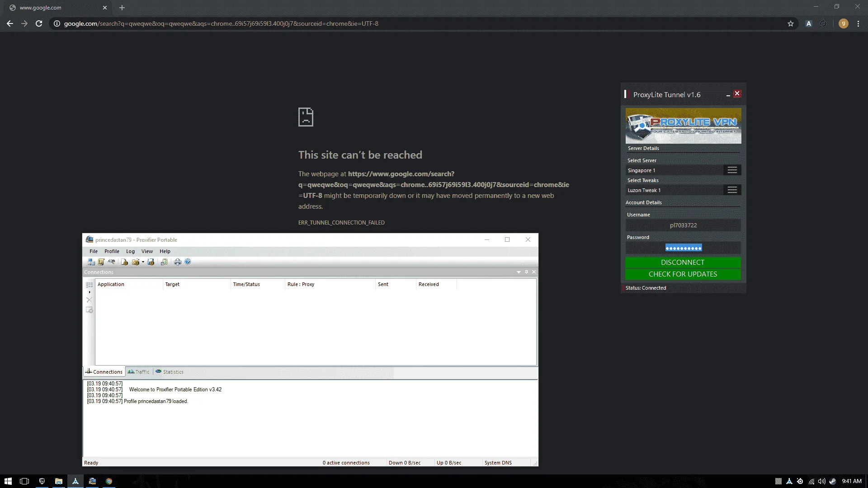The width and height of the screenshot is (868, 488).
Task: Click the 'A' extension icon in Chrome
Action: click(x=809, y=23)
